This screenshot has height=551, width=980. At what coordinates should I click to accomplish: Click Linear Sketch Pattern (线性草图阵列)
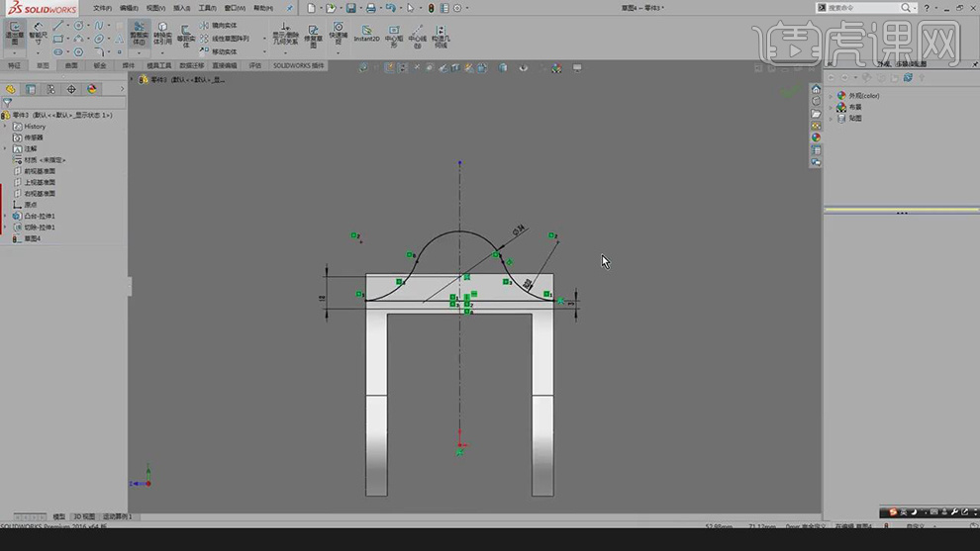(225, 39)
